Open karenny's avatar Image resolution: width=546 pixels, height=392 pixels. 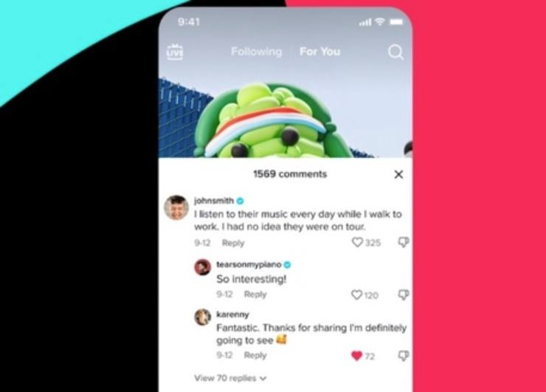pos(202,317)
